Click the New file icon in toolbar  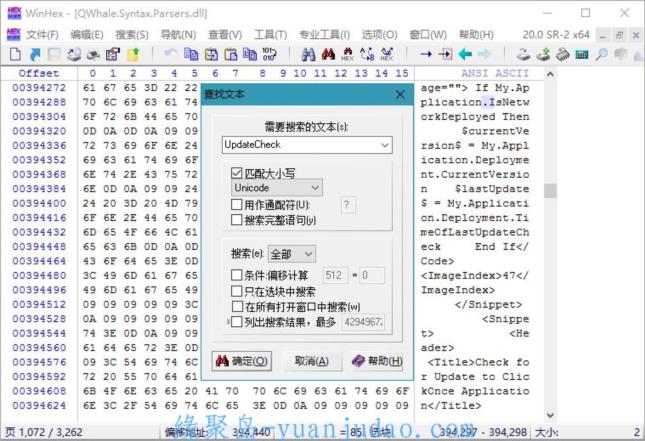click(x=15, y=54)
